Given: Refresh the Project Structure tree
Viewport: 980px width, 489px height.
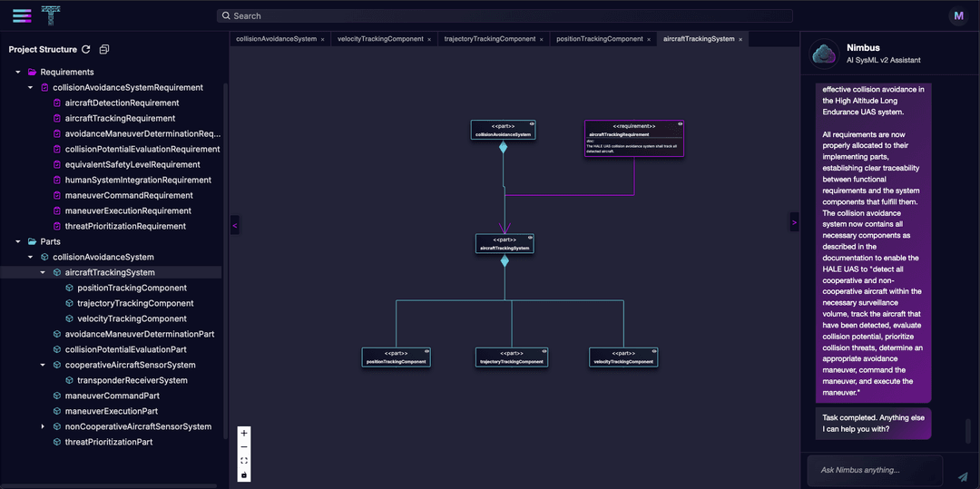Looking at the screenshot, I should (86, 49).
